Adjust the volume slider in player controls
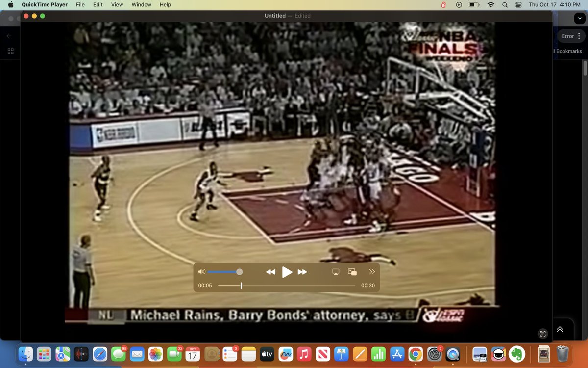Viewport: 588px width, 368px height. click(x=224, y=272)
